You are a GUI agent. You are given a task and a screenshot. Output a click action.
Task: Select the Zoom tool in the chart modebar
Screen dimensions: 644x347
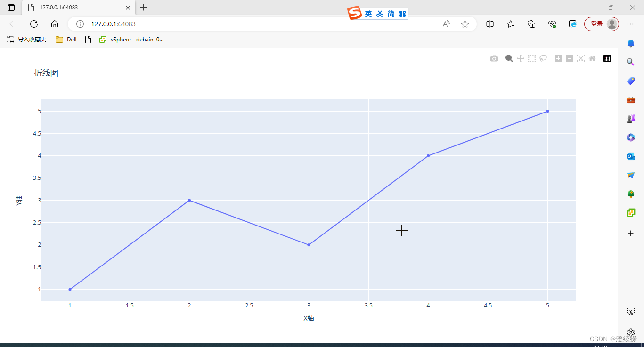click(x=509, y=58)
